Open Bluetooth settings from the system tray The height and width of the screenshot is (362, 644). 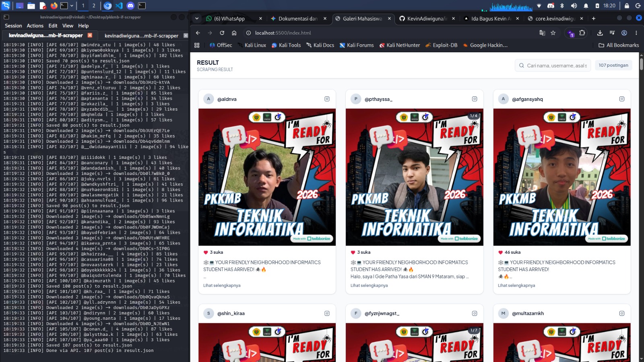(562, 6)
